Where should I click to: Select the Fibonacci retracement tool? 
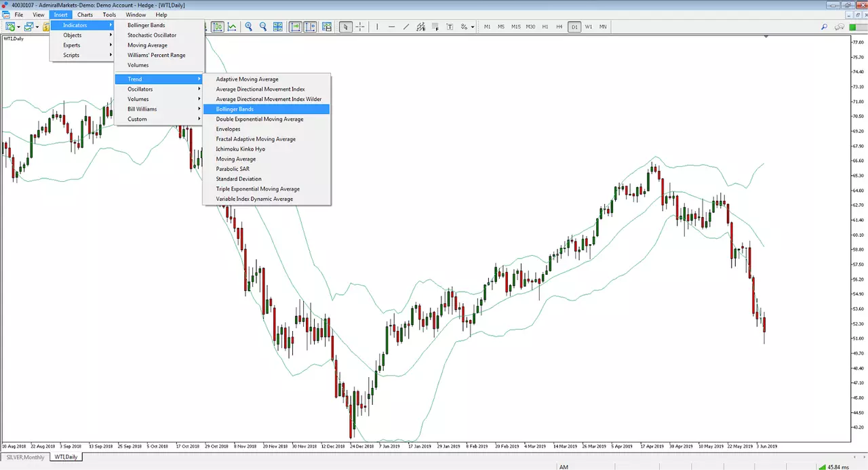(x=436, y=26)
